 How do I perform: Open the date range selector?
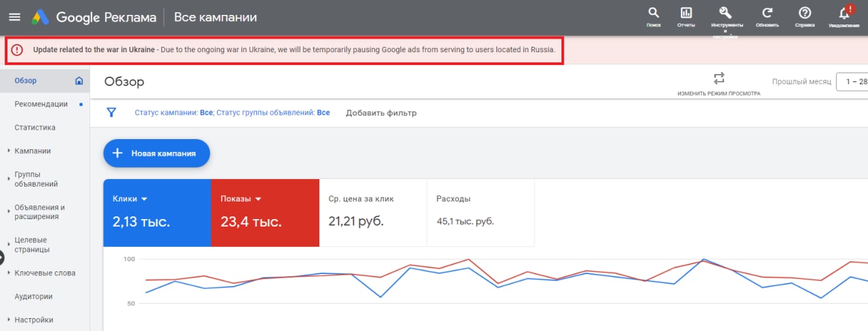click(852, 81)
